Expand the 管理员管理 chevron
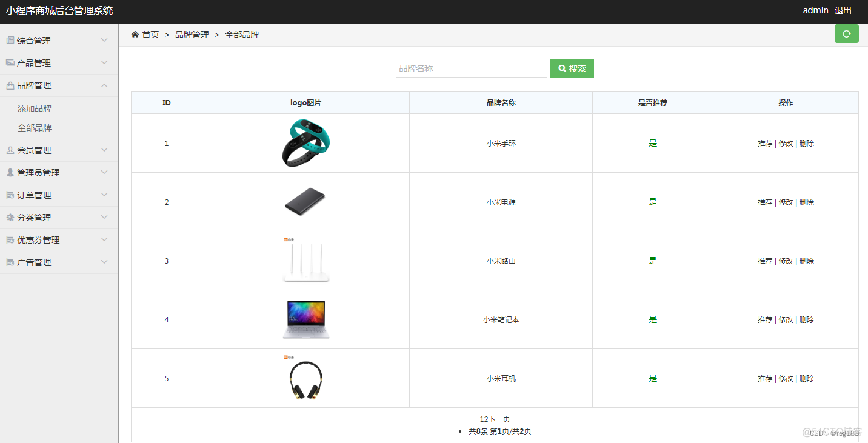 click(x=104, y=172)
